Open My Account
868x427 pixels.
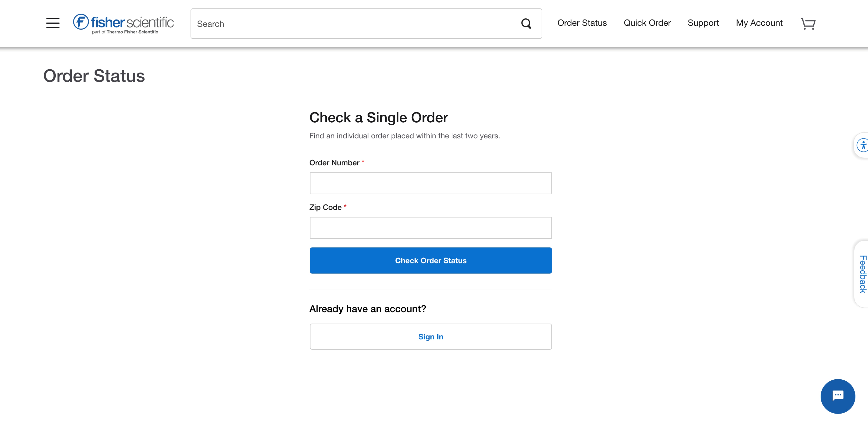(x=759, y=23)
